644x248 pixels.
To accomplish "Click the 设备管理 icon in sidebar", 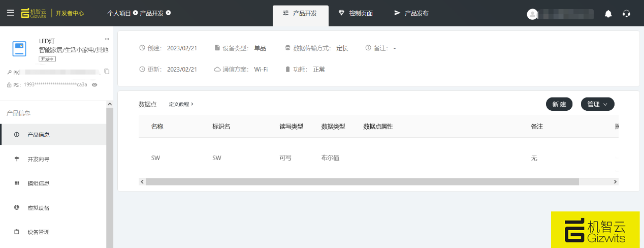I will [x=17, y=232].
